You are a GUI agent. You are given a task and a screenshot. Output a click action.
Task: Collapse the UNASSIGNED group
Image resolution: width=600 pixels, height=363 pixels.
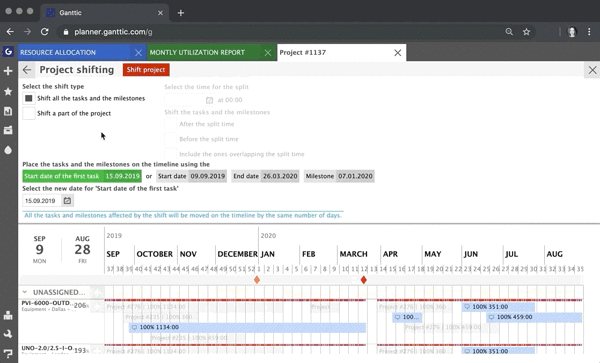pyautogui.click(x=25, y=292)
